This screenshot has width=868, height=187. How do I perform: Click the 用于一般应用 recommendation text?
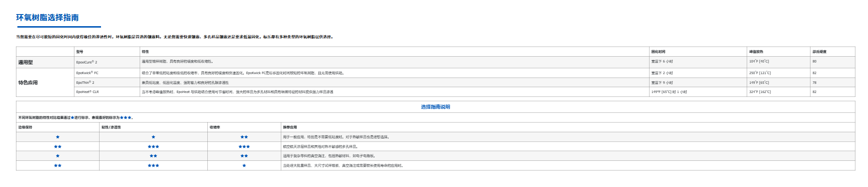336,137
